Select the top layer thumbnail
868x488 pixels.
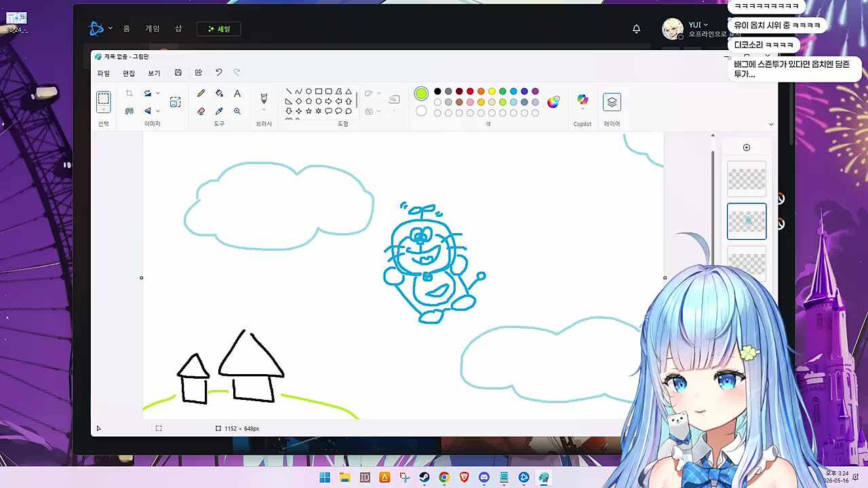(x=747, y=179)
